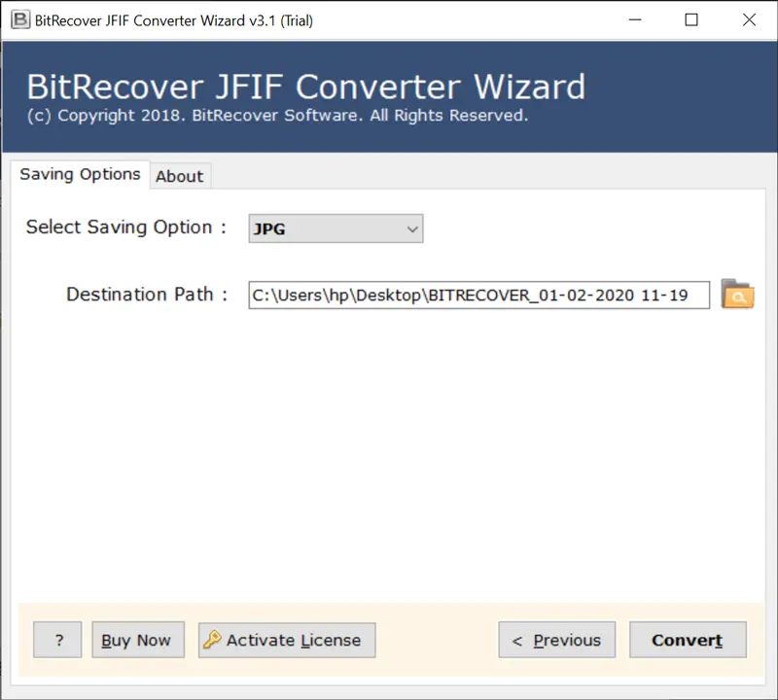Click the BitRecover JFIF Converter Wizard banner heading
The width and height of the screenshot is (778, 700).
coord(305,87)
